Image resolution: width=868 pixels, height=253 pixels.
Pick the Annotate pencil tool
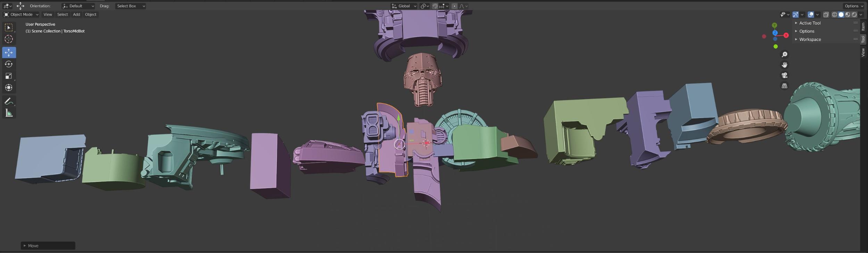tap(9, 101)
